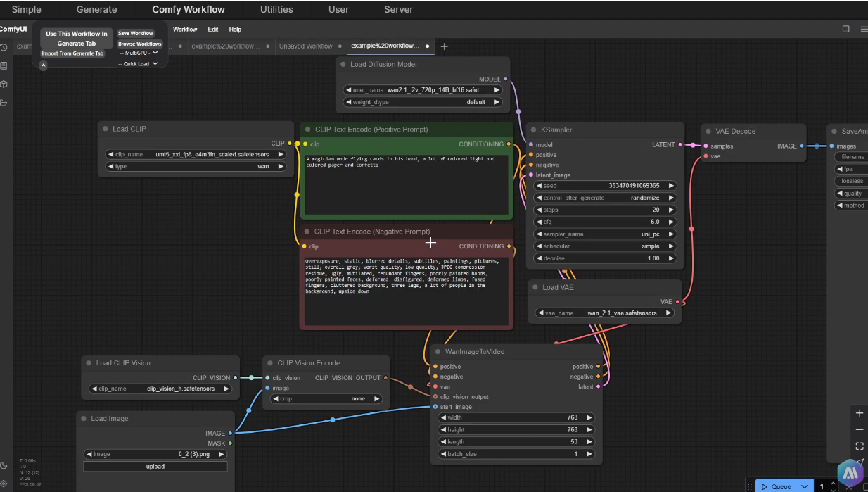The image size is (868, 492).
Task: Fit the workflow view to screen
Action: point(860,446)
